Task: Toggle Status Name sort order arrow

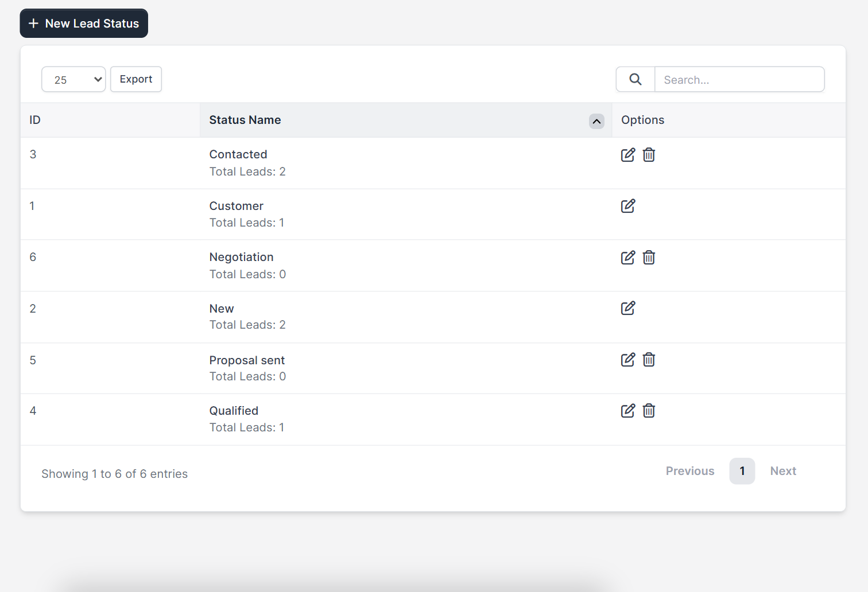Action: coord(596,121)
